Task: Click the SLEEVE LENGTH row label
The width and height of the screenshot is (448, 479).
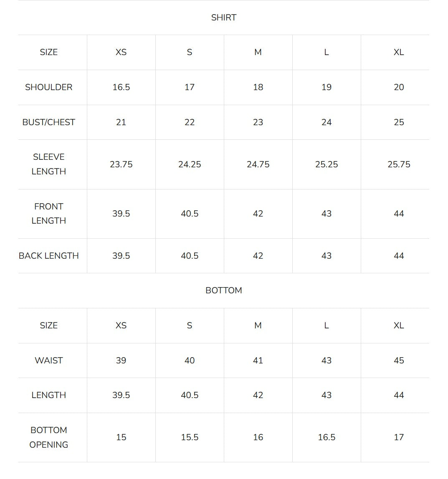Action: coord(48,164)
